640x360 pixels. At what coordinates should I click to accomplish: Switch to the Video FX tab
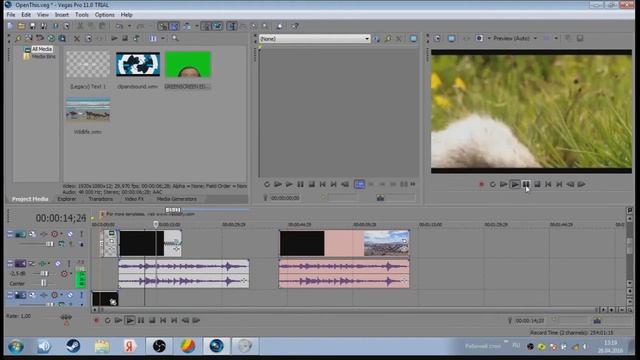[x=134, y=199]
